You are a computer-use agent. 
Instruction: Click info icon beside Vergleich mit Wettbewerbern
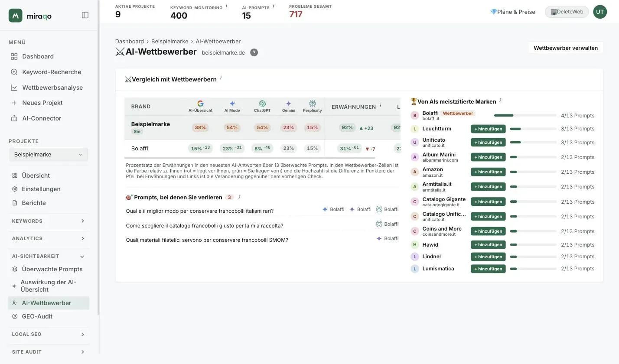coord(221,78)
